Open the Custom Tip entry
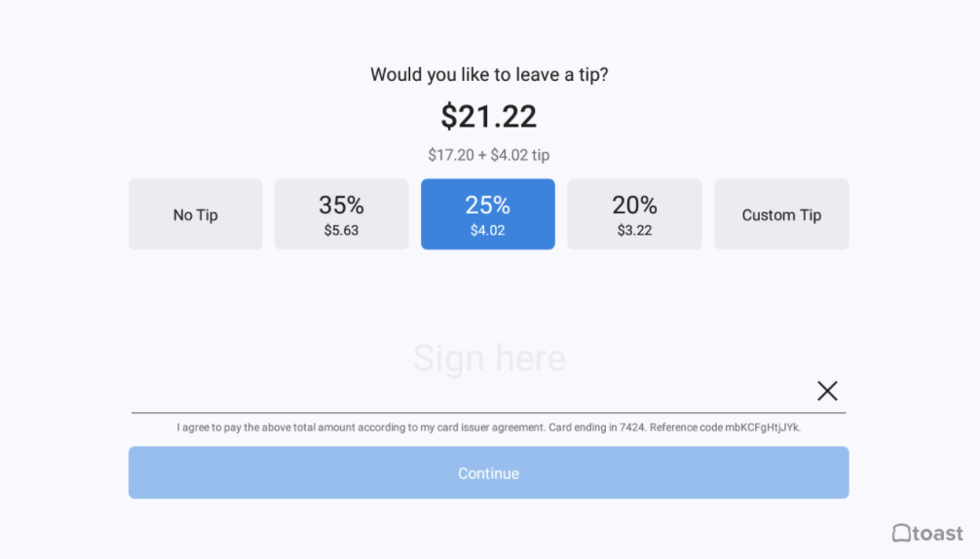This screenshot has height=559, width=980. (781, 214)
